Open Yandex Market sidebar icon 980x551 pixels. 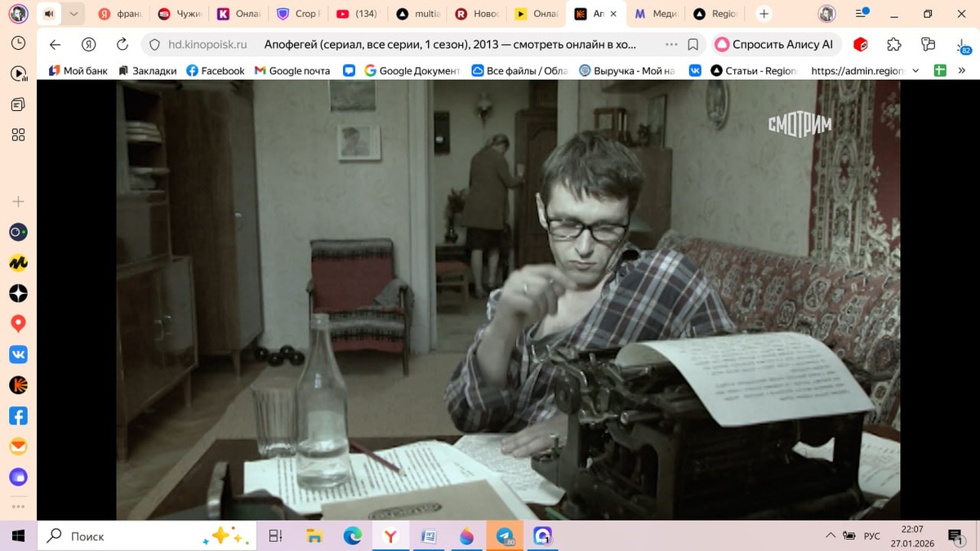(x=18, y=263)
